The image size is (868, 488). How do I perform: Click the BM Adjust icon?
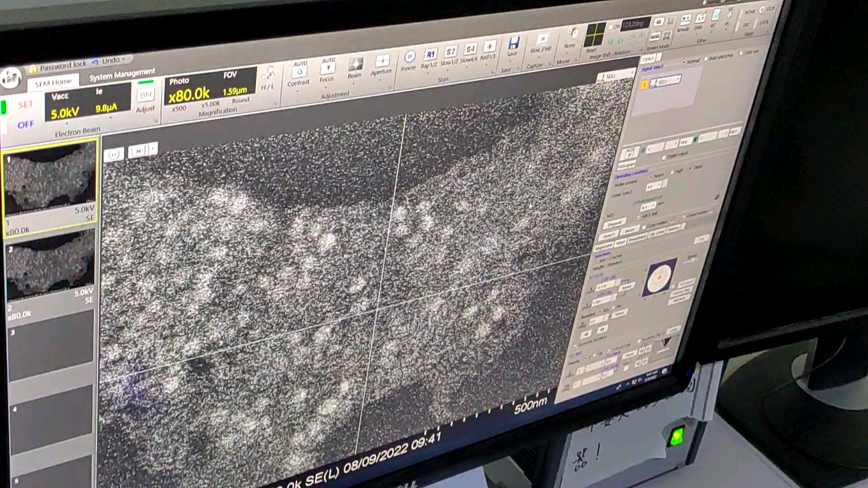click(x=146, y=95)
